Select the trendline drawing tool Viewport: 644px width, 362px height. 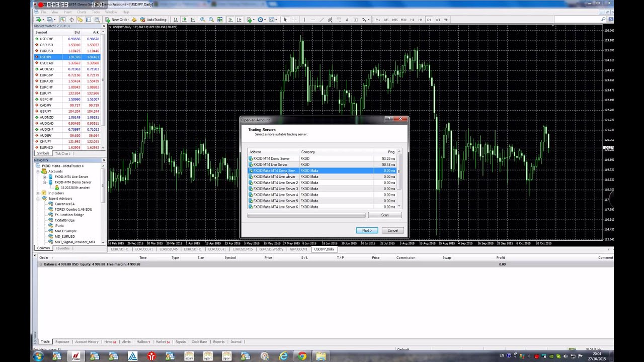click(321, 20)
